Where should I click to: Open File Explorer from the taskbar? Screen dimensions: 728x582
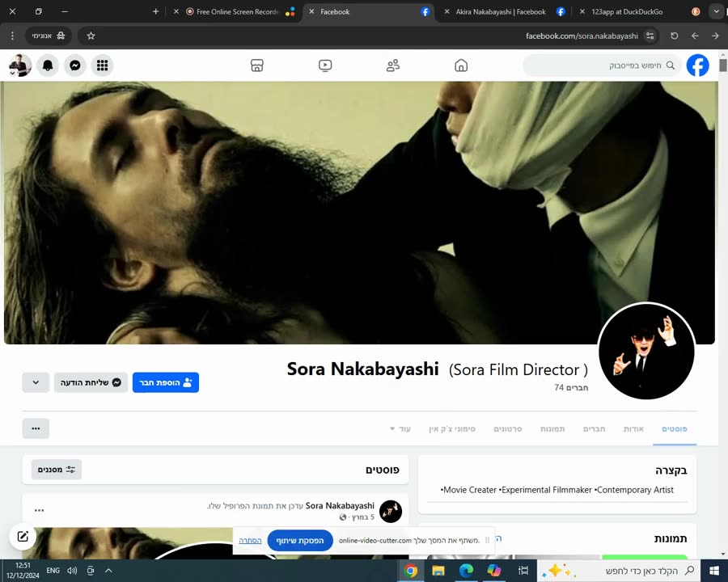click(438, 571)
